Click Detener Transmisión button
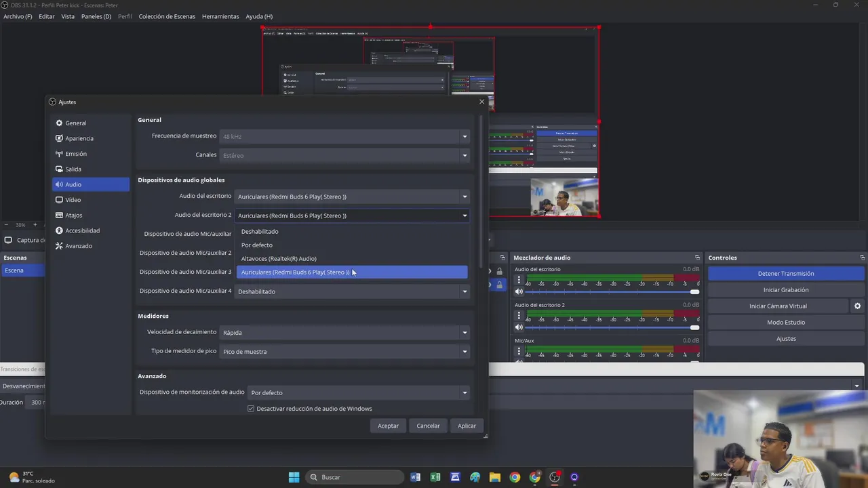The width and height of the screenshot is (868, 488). 786,274
